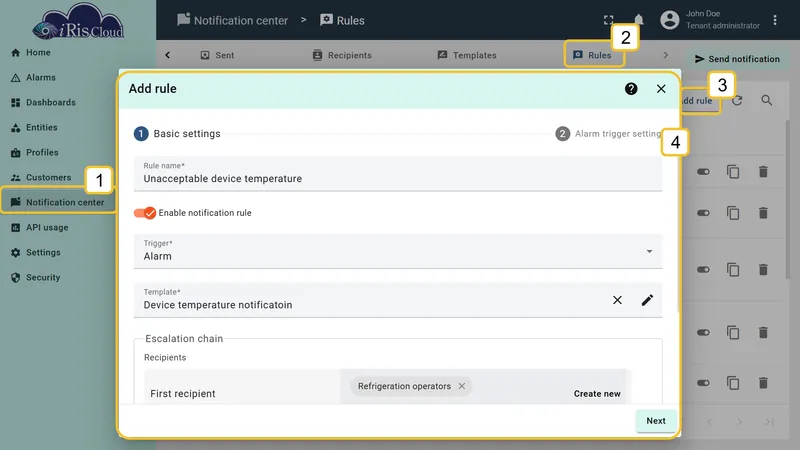The width and height of the screenshot is (800, 450).
Task: Refresh the rules list
Action: [737, 101]
